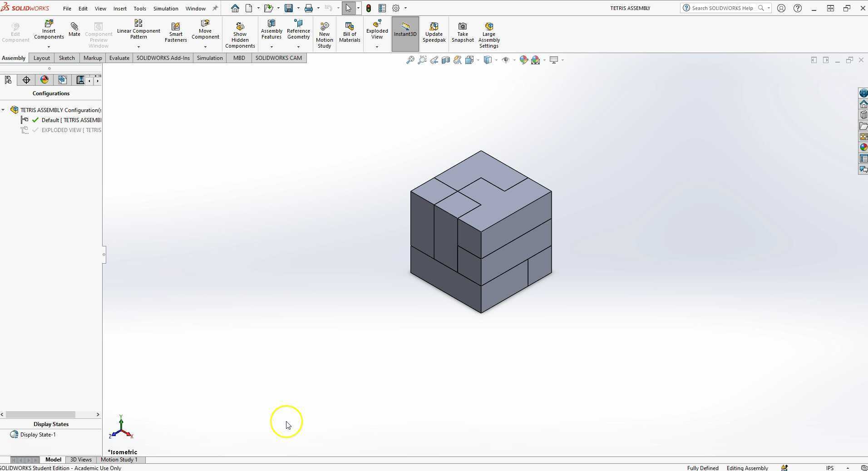Open the Bill of Materials tool
This screenshot has height=471, width=868.
pyautogui.click(x=349, y=33)
